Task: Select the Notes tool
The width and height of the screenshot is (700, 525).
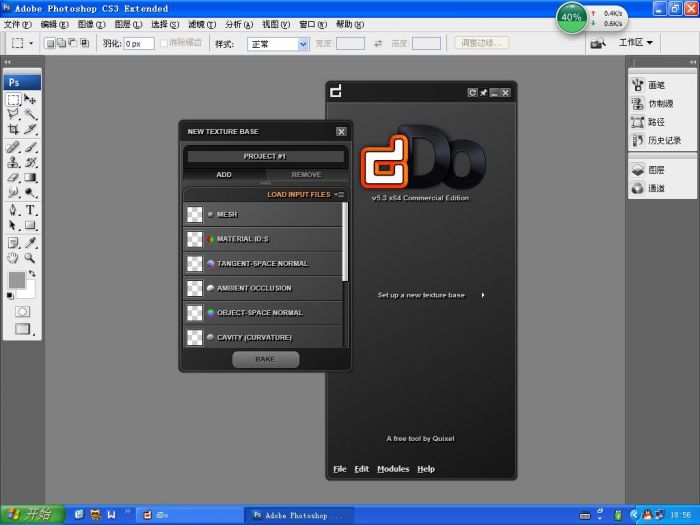Action: [13, 242]
